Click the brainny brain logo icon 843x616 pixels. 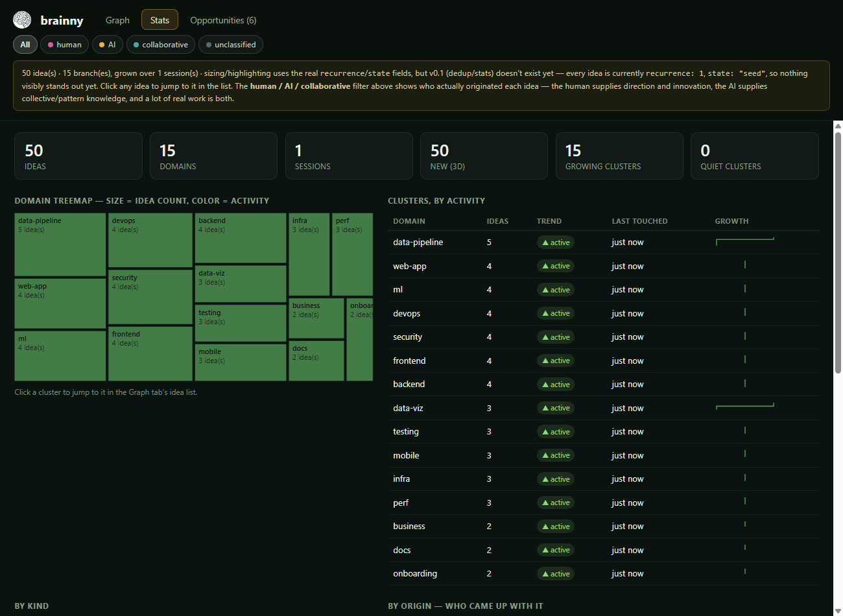coord(22,20)
